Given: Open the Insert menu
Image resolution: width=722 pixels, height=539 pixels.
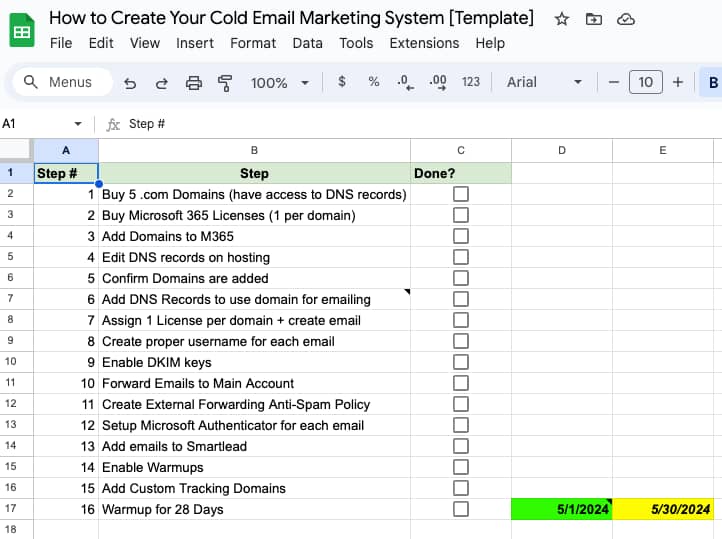Looking at the screenshot, I should click(x=195, y=43).
